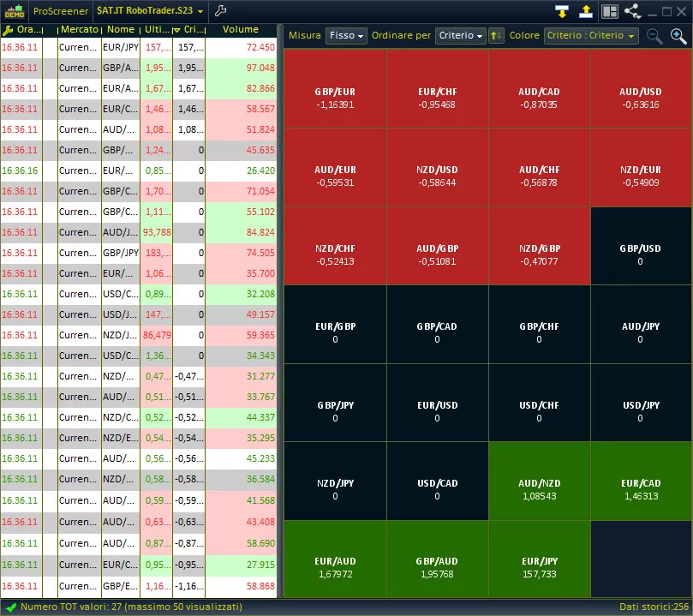Open the Ordinare per 'Criterio' dropdown
The width and height of the screenshot is (693, 616).
click(x=460, y=36)
